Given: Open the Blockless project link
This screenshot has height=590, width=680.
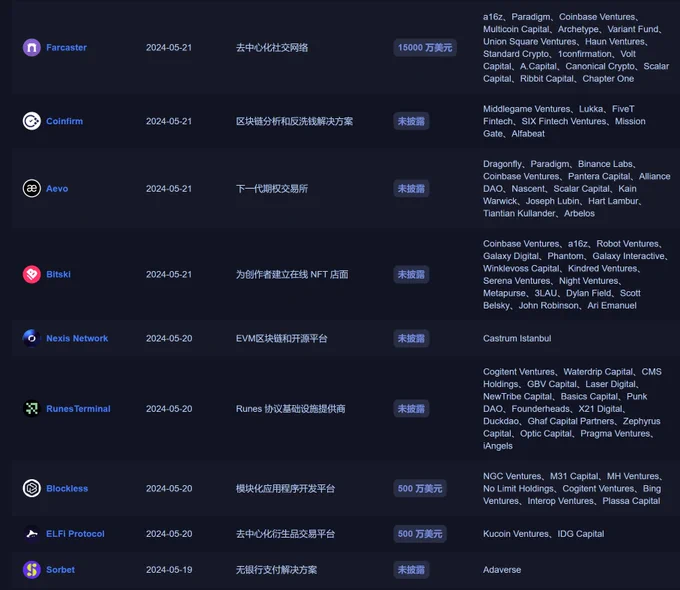Looking at the screenshot, I should [x=67, y=488].
